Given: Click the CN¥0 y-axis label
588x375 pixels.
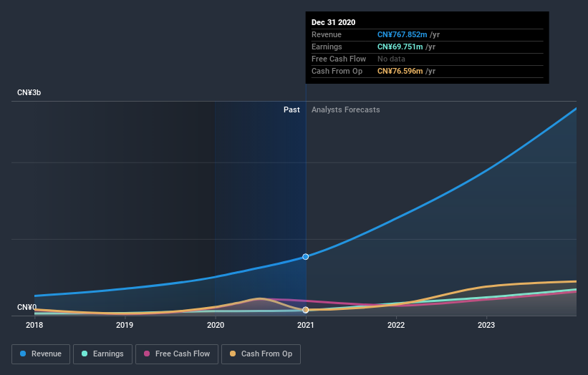Looking at the screenshot, I should [26, 307].
